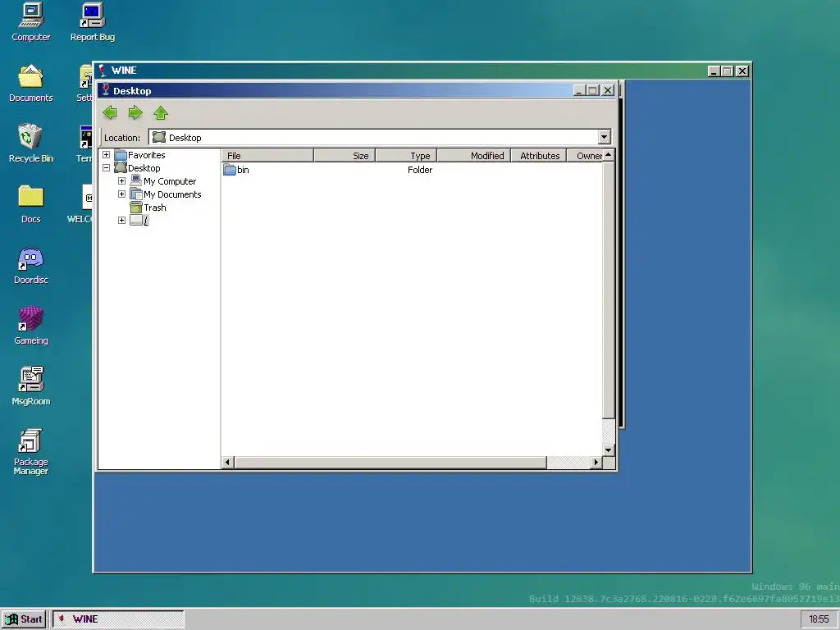Launch the Doordisc desktop shortcut

pos(30,265)
